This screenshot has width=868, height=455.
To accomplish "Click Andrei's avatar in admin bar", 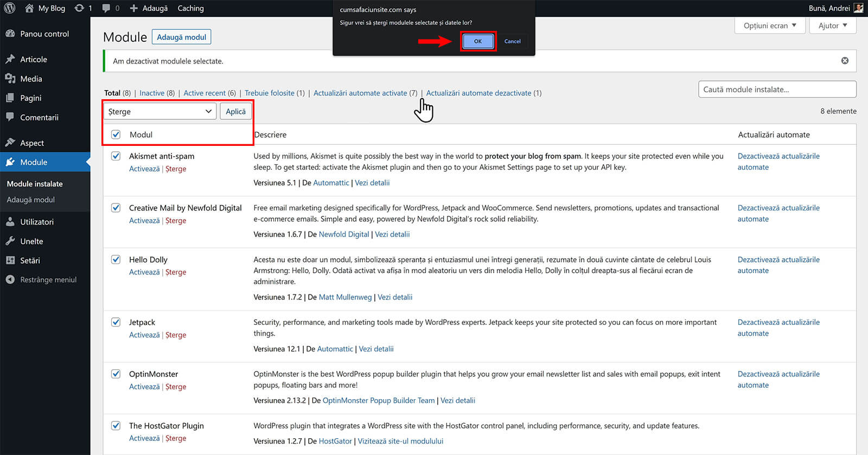I will (x=858, y=8).
